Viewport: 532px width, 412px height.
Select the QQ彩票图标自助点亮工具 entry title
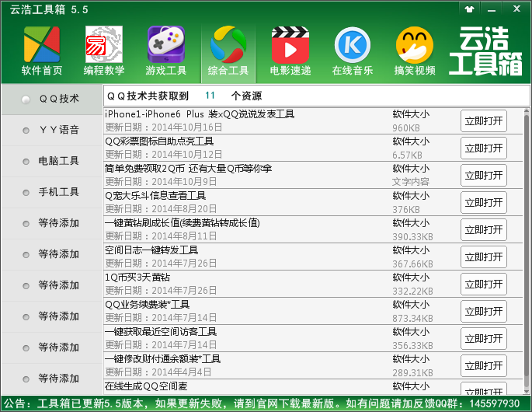(x=159, y=141)
